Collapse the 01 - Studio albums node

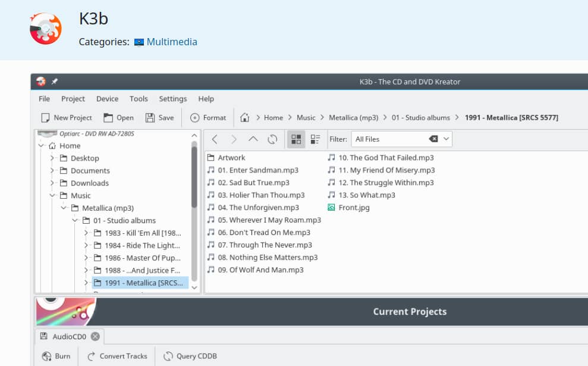click(75, 220)
